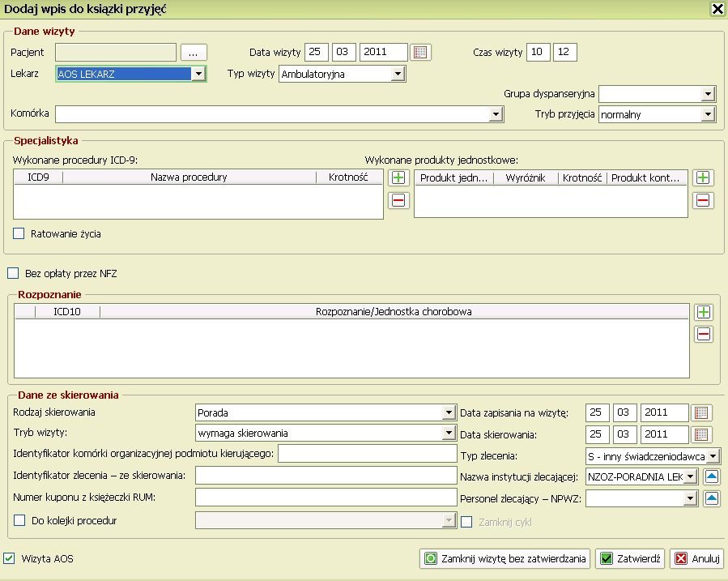728x581 pixels.
Task: Add ICD10 diagnosis with green plus
Action: [x=704, y=312]
